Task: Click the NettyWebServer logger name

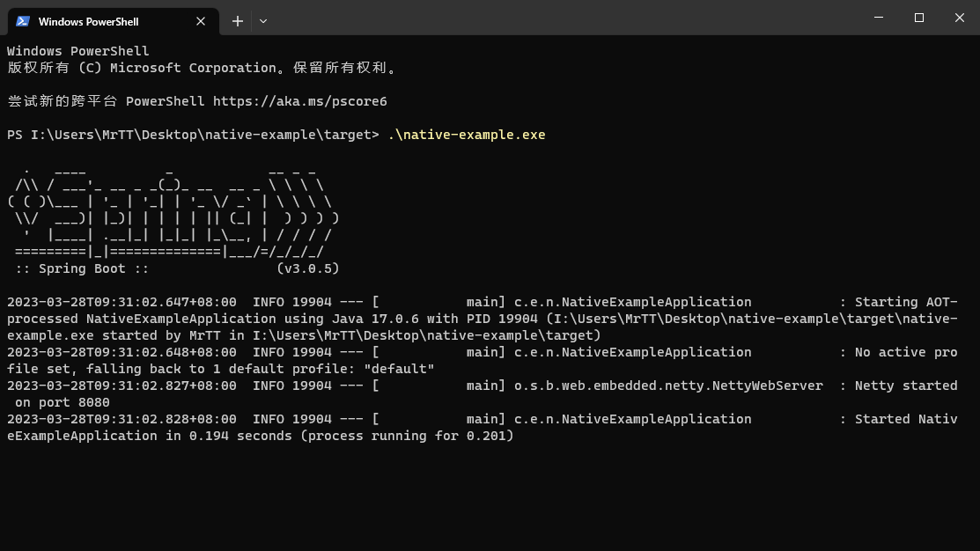Action: [x=668, y=386]
